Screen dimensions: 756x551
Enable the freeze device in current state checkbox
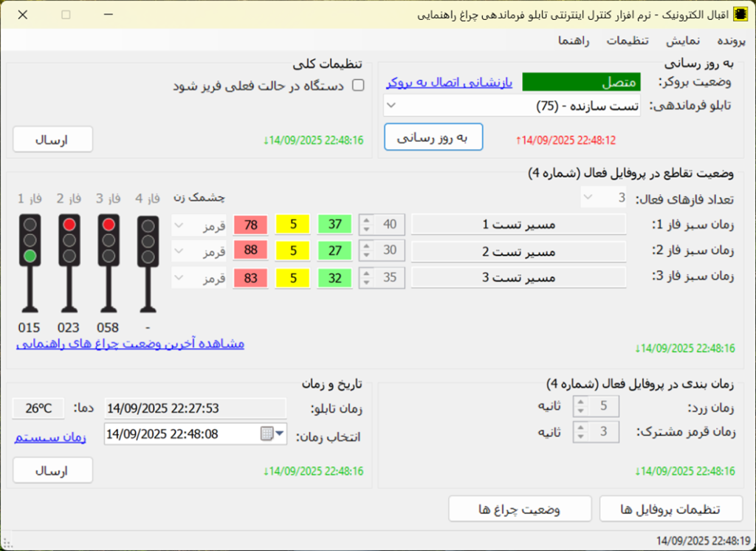tap(358, 86)
